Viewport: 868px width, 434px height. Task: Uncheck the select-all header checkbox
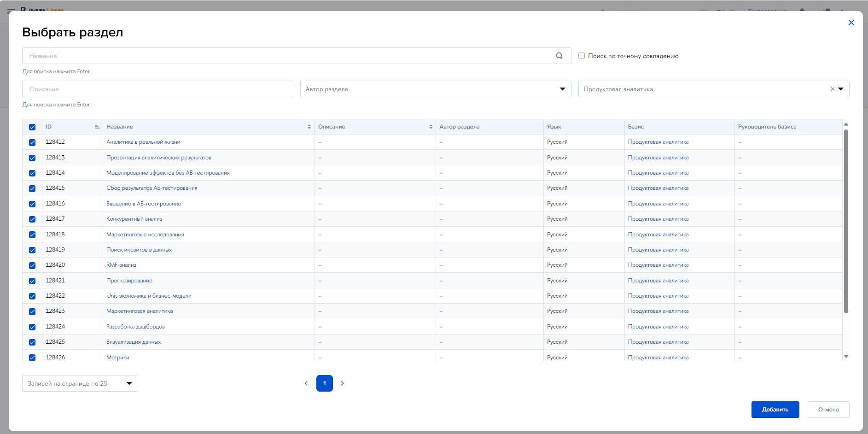pyautogui.click(x=32, y=127)
